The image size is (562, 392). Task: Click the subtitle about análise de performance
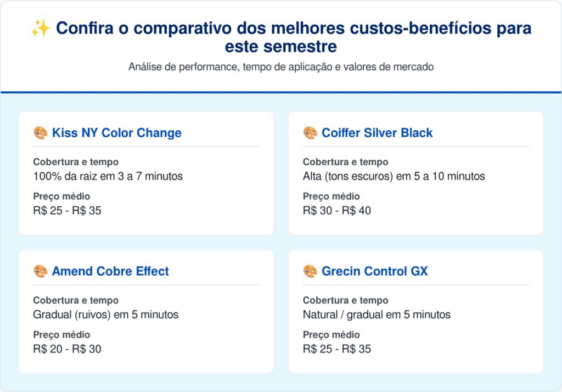281,67
